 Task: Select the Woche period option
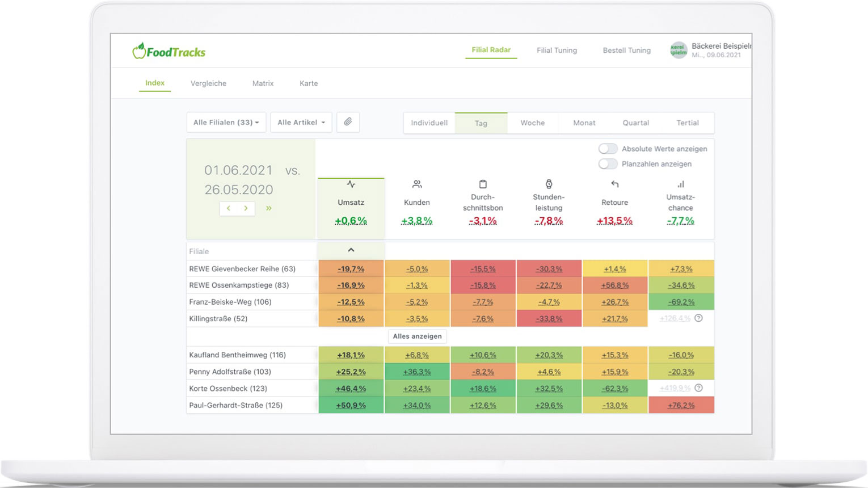coord(533,123)
